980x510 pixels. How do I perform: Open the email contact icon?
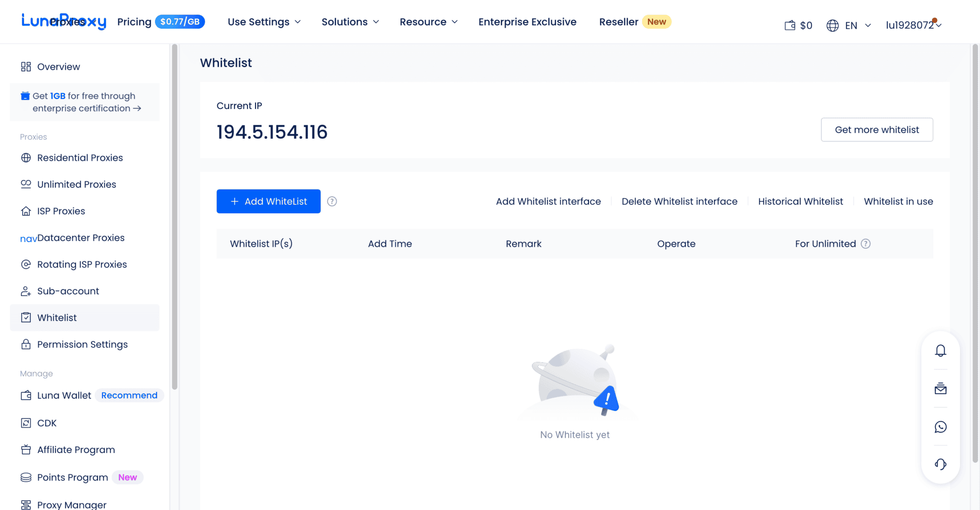point(941,388)
